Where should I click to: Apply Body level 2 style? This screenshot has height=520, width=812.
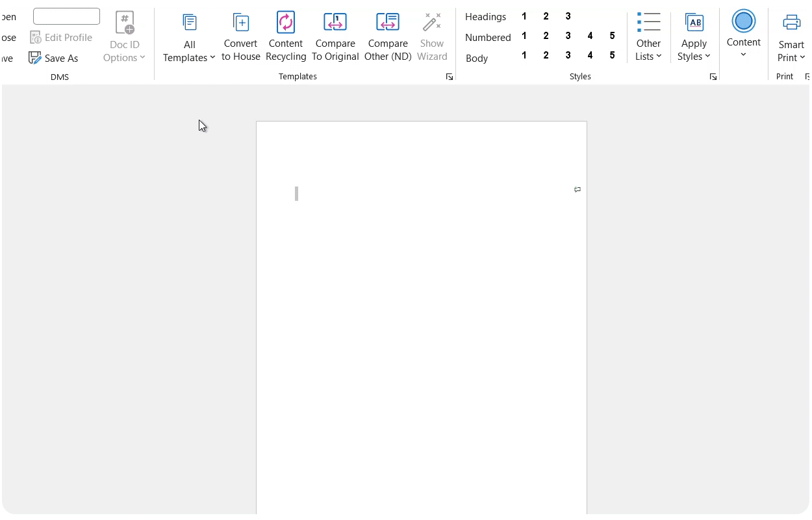click(x=546, y=55)
